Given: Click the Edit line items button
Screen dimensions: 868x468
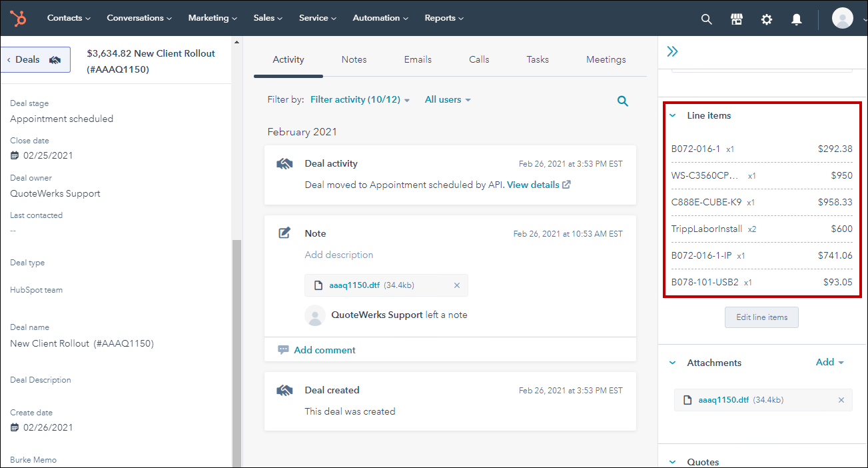Looking at the screenshot, I should click(x=761, y=317).
